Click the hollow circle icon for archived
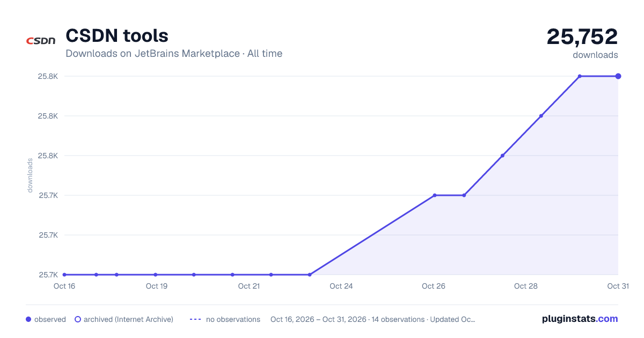Image resolution: width=644 pixels, height=338 pixels. click(x=78, y=319)
